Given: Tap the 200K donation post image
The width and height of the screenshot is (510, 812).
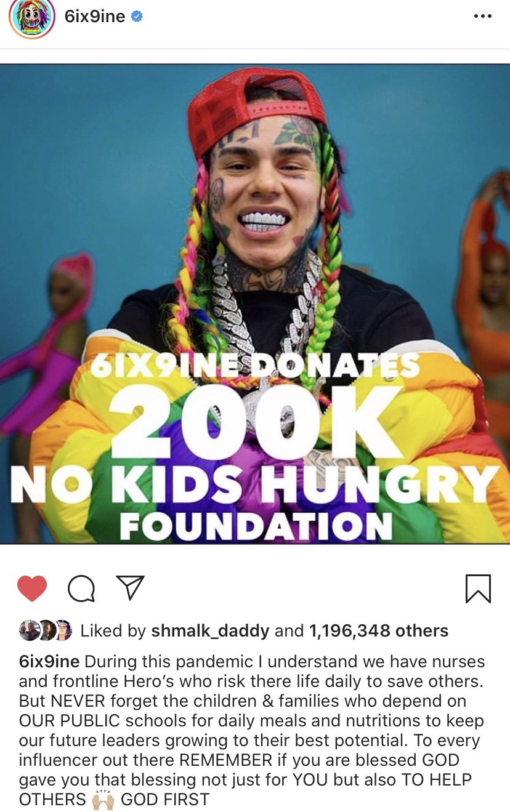Looking at the screenshot, I should [x=255, y=304].
